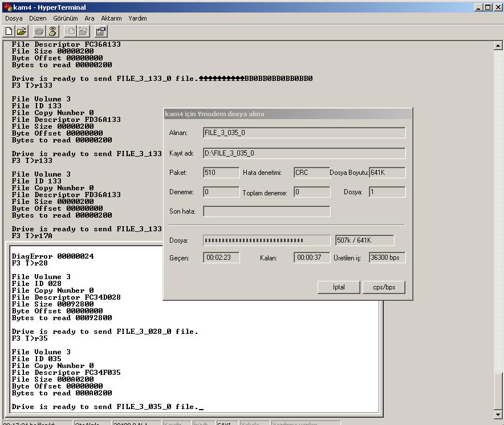Screen dimensions: 504x425
Task: Click the HyperTerminal title bar app icon
Action: point(8,7)
